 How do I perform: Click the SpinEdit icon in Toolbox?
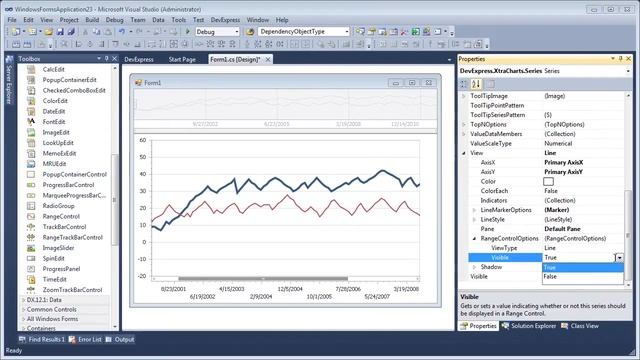coord(31,258)
